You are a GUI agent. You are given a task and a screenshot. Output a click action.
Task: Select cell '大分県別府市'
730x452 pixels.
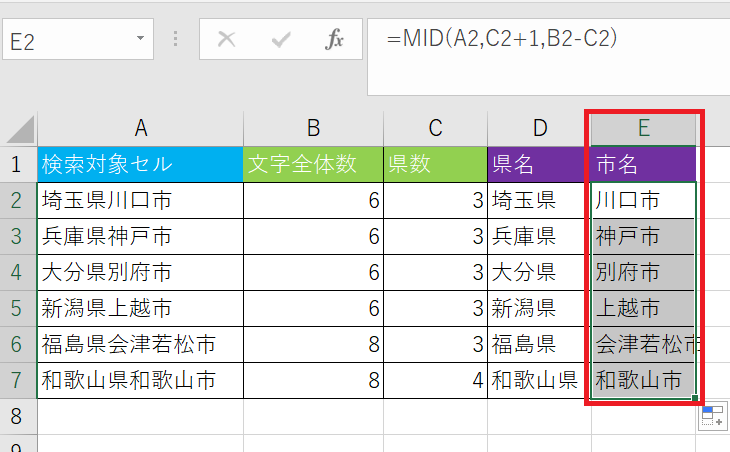click(140, 272)
